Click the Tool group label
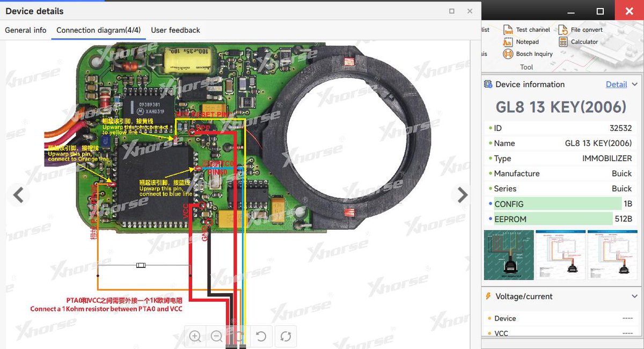The width and height of the screenshot is (644, 349). pos(526,67)
